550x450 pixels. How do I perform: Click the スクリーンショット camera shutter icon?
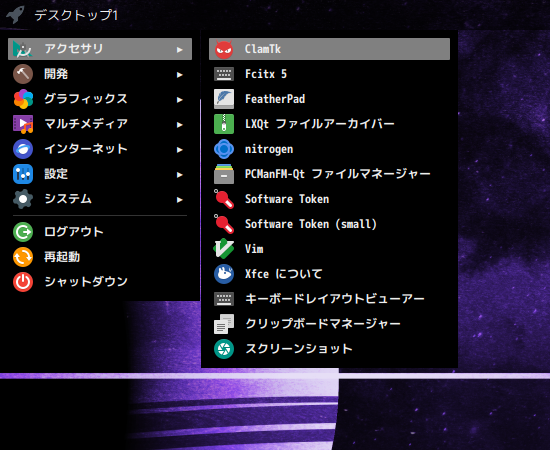(224, 349)
